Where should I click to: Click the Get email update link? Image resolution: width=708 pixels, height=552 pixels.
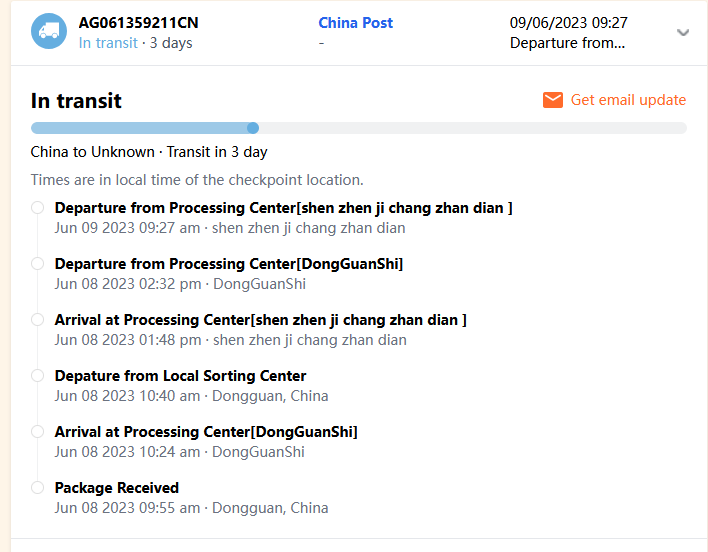pyautogui.click(x=628, y=100)
